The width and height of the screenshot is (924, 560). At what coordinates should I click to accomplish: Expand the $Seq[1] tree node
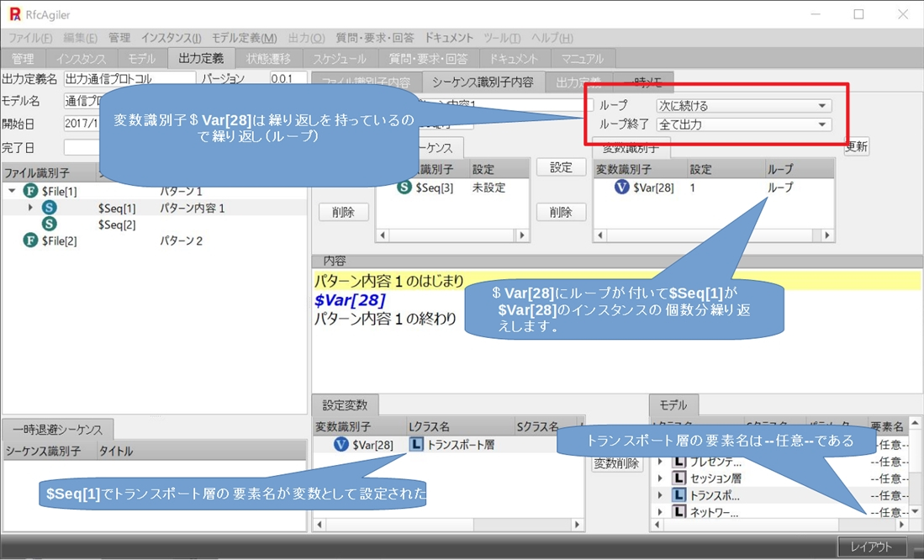pos(30,208)
